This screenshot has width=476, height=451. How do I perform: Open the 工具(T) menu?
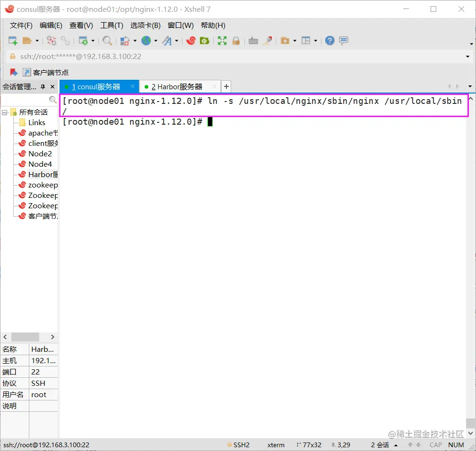click(112, 26)
